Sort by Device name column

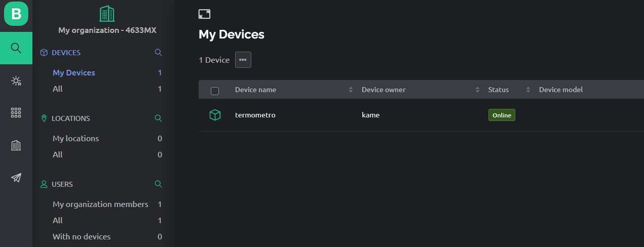[351, 90]
